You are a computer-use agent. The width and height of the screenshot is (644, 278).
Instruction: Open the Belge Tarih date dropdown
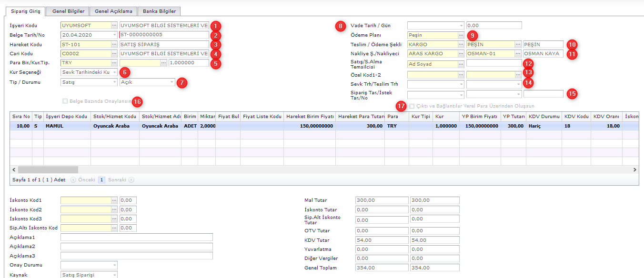(114, 35)
